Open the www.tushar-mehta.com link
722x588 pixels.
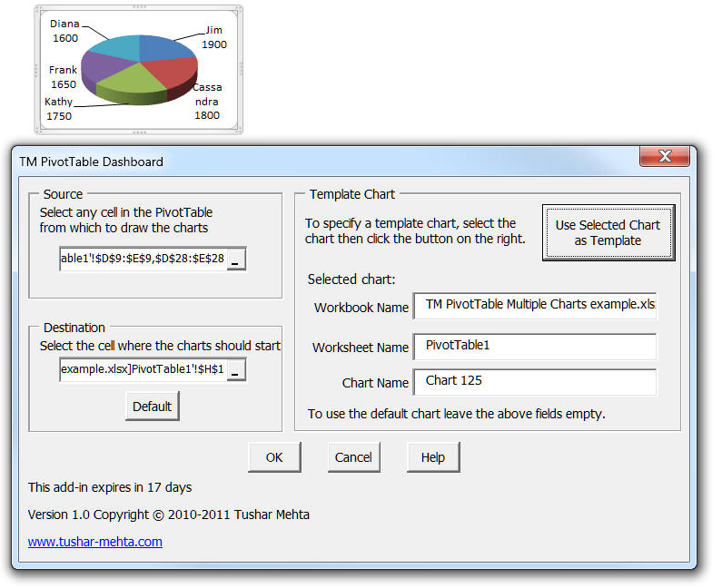[95, 542]
